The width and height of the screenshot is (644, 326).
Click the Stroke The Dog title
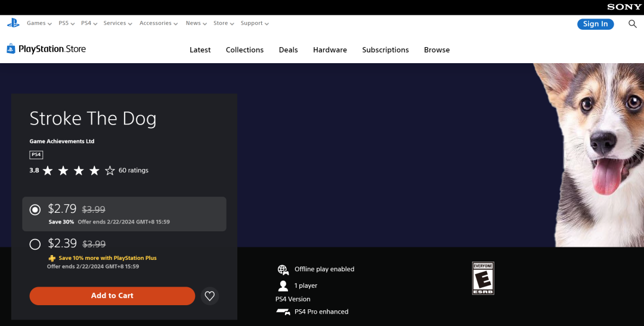(93, 119)
